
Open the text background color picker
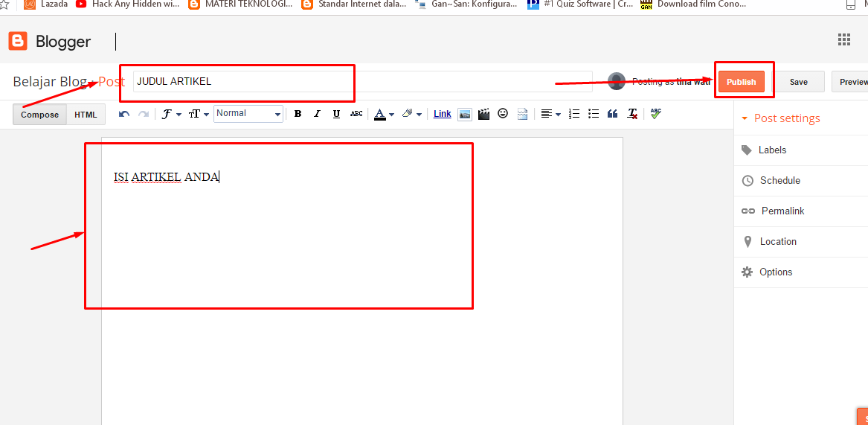pyautogui.click(x=411, y=114)
